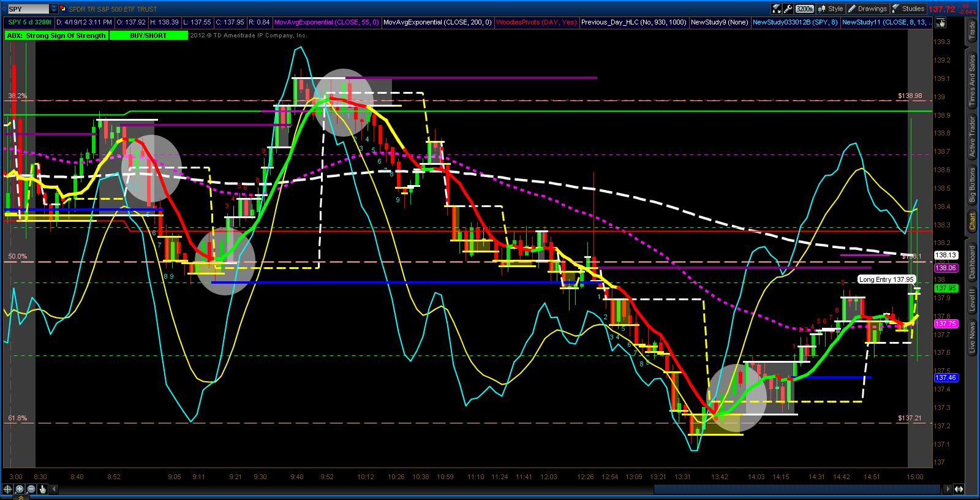The height and width of the screenshot is (500, 980).
Task: Click the NewStudy033012B (SPY, 8) study label
Action: [x=795, y=23]
